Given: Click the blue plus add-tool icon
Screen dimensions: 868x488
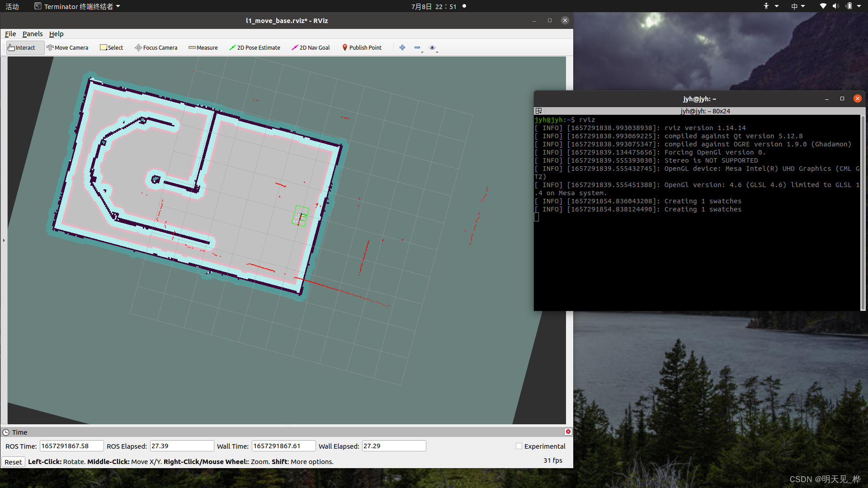Looking at the screenshot, I should tap(402, 47).
